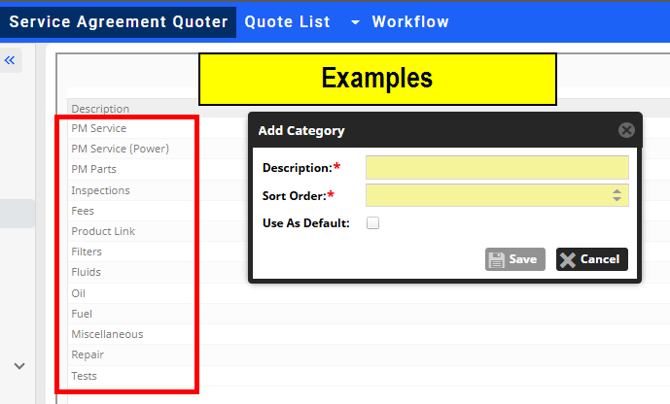The image size is (670, 404).
Task: Select the Product Link category row
Action: pos(103,231)
